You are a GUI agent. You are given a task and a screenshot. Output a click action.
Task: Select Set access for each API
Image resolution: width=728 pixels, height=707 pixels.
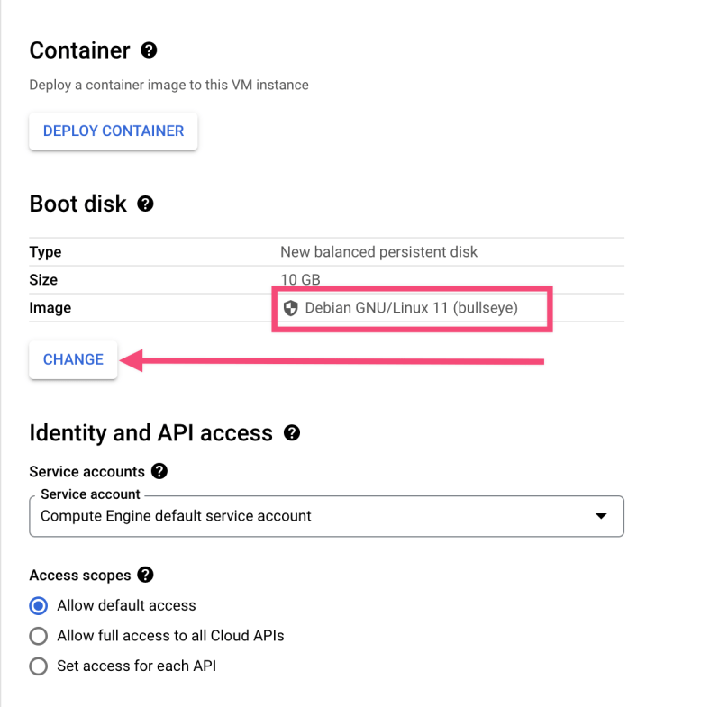tap(38, 666)
